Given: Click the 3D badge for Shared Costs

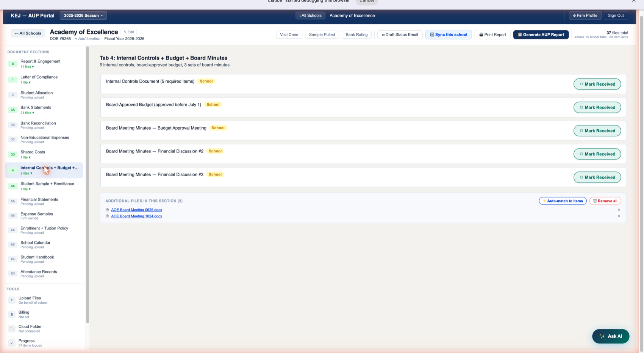Looking at the screenshot, I should coord(13,155).
